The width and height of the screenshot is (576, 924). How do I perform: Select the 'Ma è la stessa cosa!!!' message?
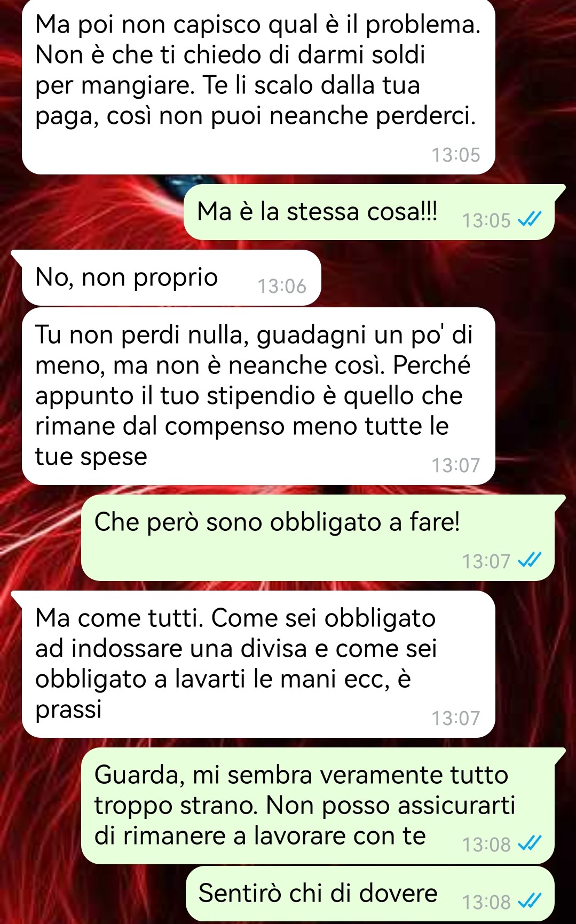tap(369, 212)
